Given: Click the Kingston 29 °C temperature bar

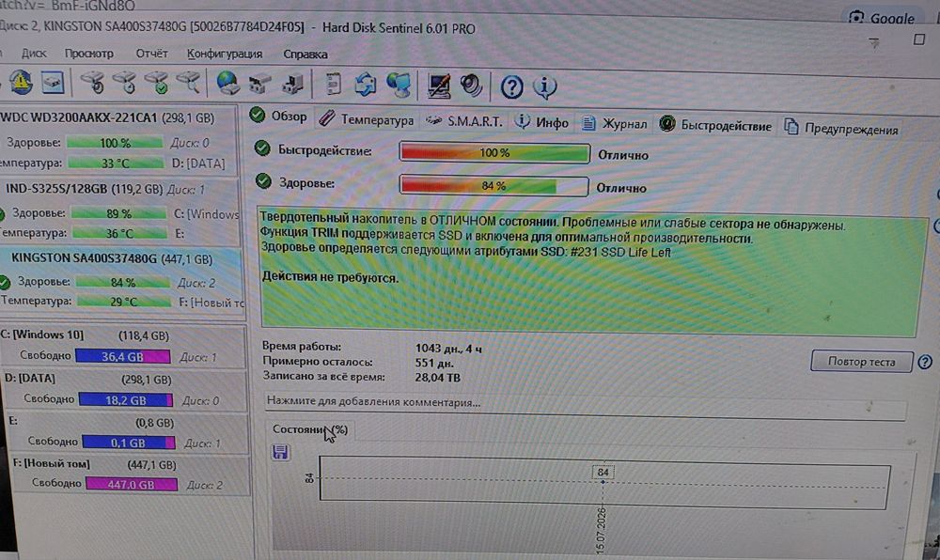Looking at the screenshot, I should coord(124,302).
